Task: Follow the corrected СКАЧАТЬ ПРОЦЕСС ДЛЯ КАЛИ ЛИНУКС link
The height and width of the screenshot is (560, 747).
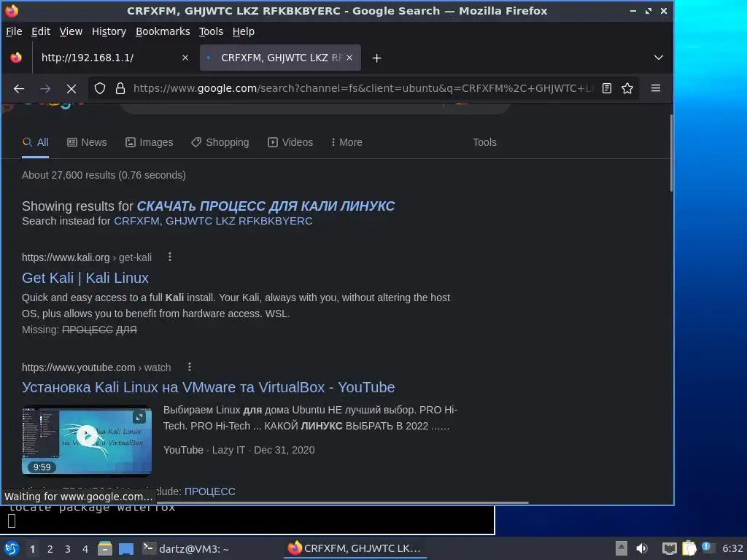Action: click(x=266, y=206)
